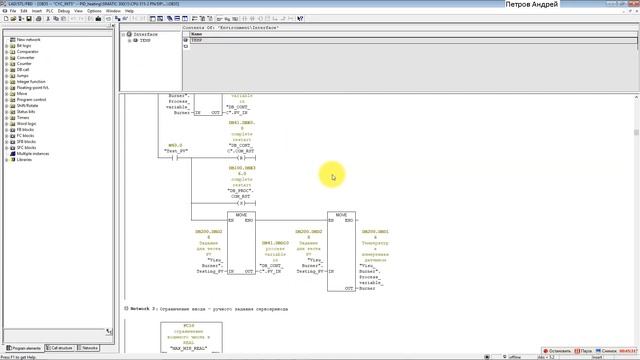Select the TEMP row in interface table

(x=413, y=40)
